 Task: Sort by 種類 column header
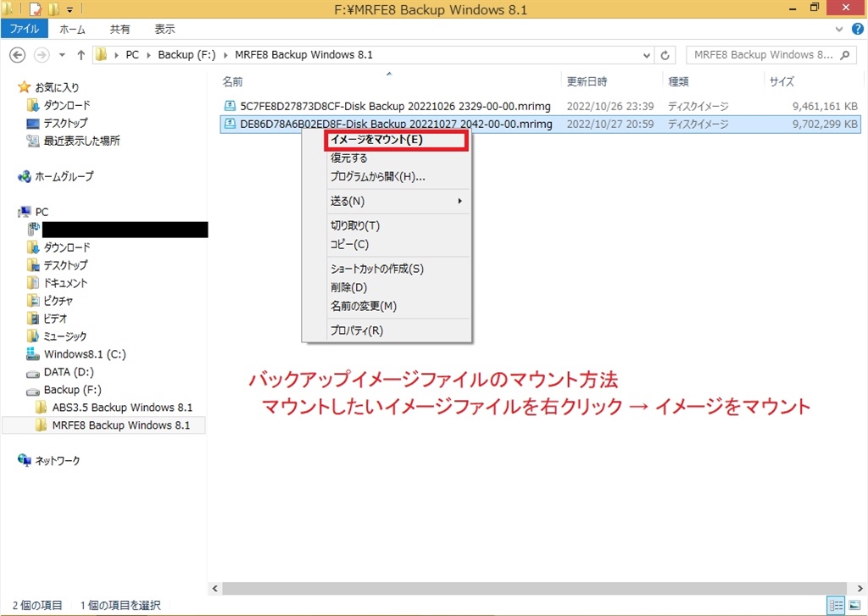(x=679, y=82)
